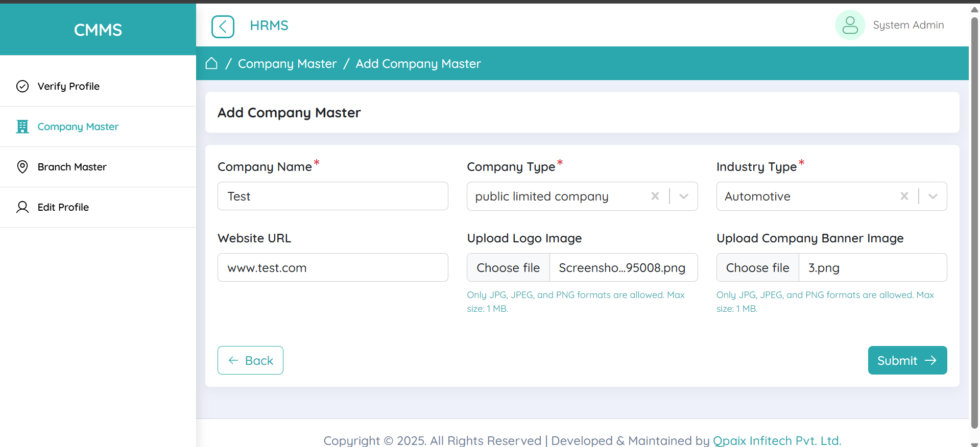
Task: Click the Verify Profile checkmark icon
Action: pos(22,86)
